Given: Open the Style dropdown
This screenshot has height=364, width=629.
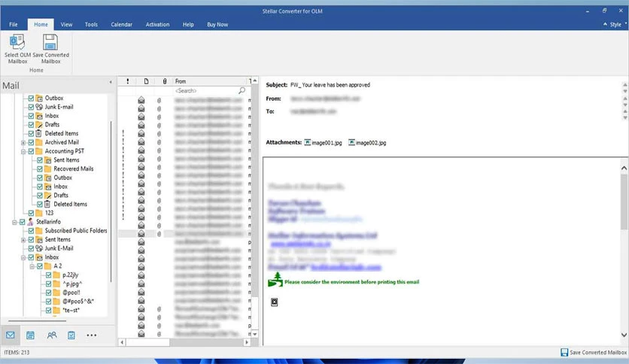Looking at the screenshot, I should click(x=618, y=25).
